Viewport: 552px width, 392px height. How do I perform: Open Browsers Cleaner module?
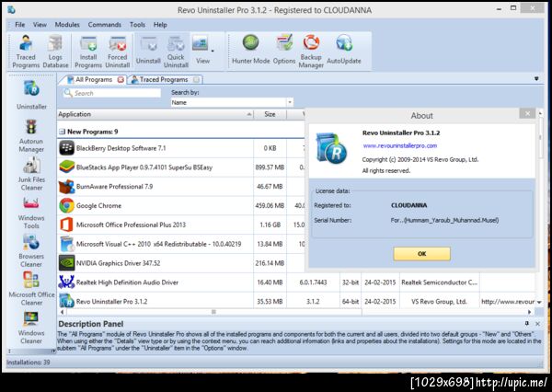click(x=31, y=251)
